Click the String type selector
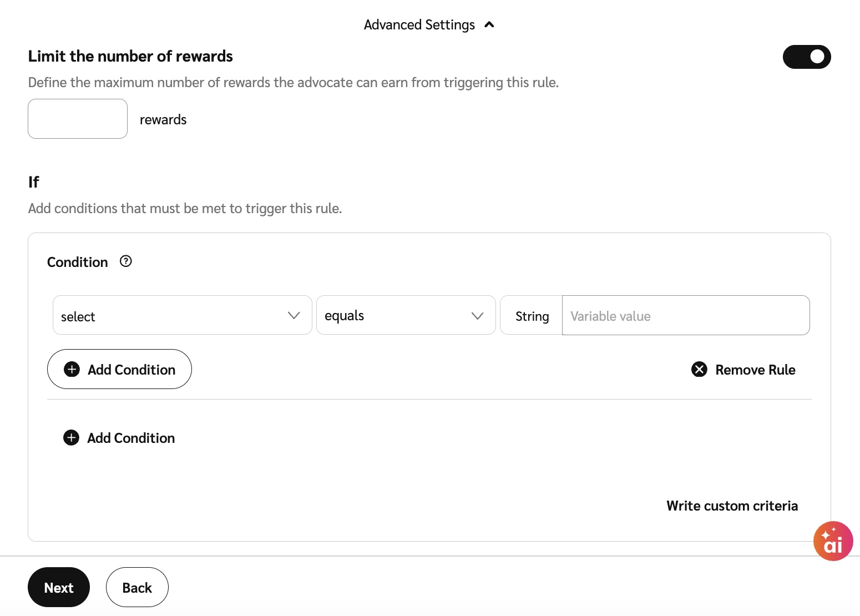The width and height of the screenshot is (860, 616). click(x=532, y=316)
